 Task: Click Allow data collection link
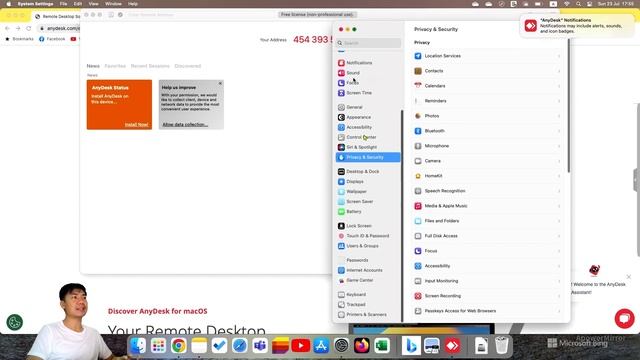pyautogui.click(x=185, y=124)
